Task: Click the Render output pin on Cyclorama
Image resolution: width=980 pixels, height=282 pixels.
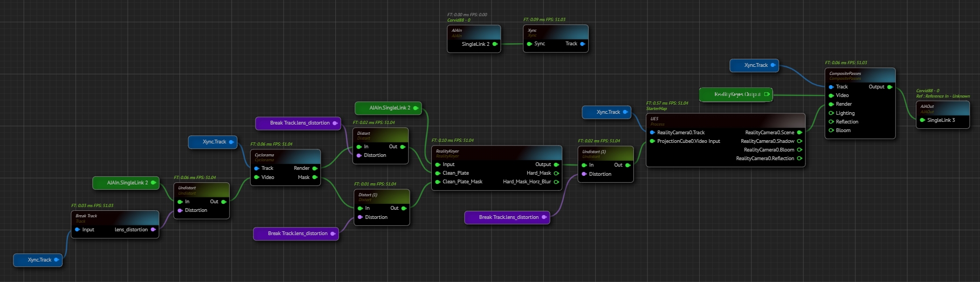Action: click(x=315, y=168)
